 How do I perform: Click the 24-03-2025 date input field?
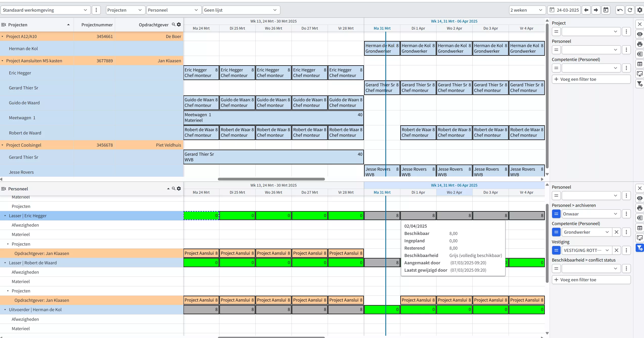tap(568, 10)
